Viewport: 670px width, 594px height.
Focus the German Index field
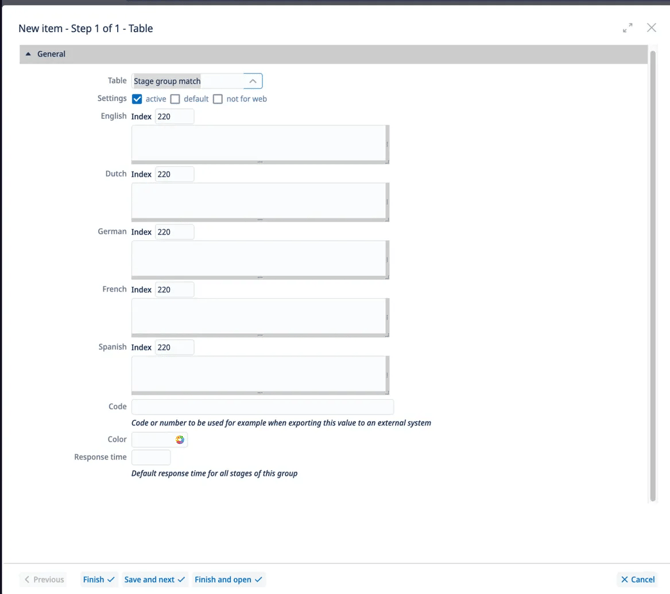[174, 232]
